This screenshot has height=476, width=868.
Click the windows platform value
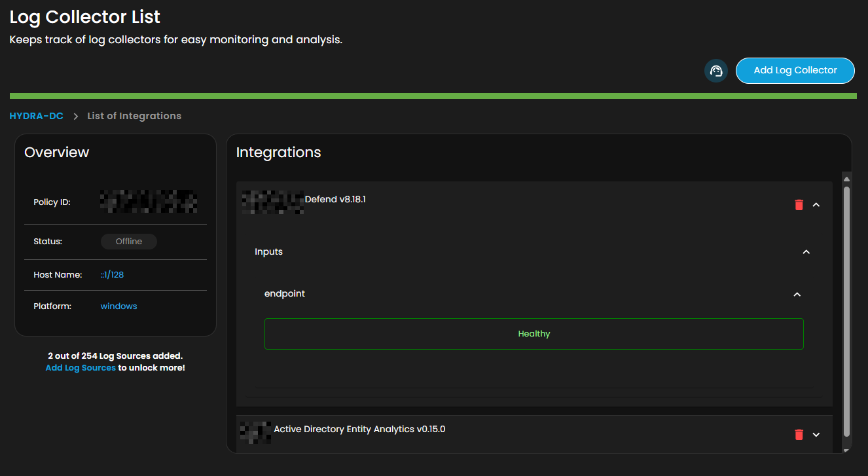point(118,306)
